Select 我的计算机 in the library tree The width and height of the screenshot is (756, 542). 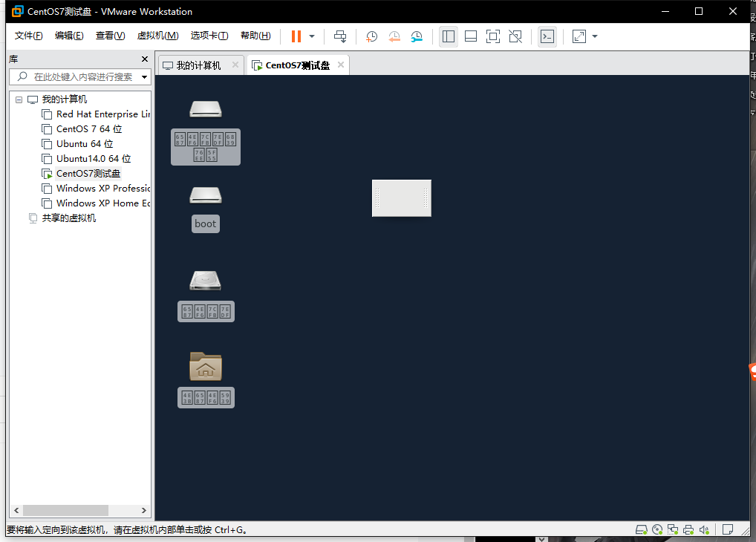64,99
